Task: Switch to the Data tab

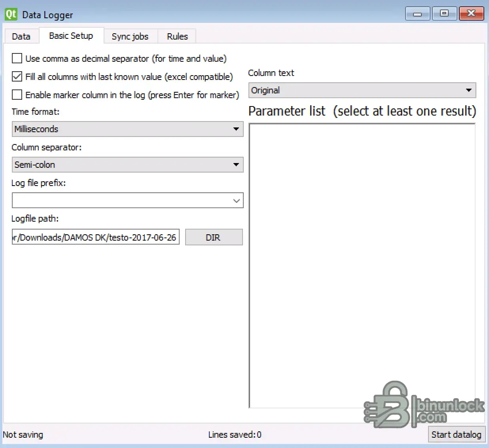Action: [21, 36]
